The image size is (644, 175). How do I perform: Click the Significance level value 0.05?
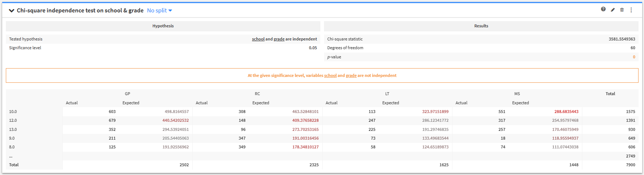point(313,48)
